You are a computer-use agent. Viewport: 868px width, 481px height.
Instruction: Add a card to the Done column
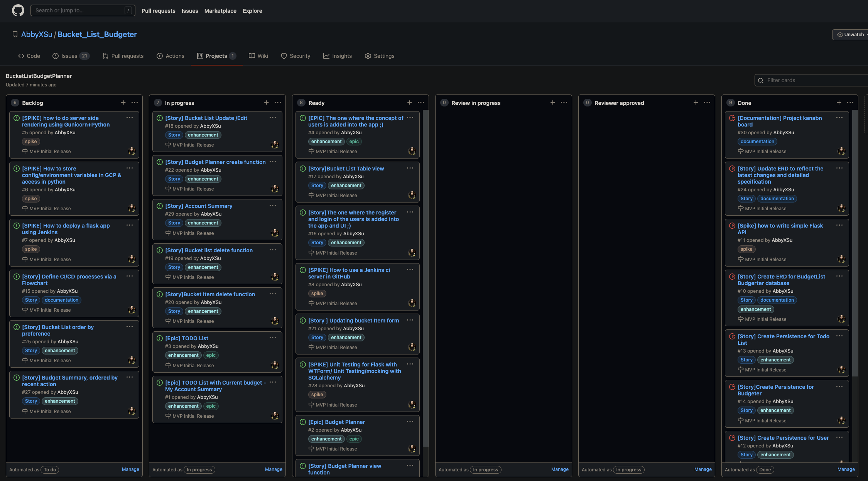pyautogui.click(x=839, y=103)
